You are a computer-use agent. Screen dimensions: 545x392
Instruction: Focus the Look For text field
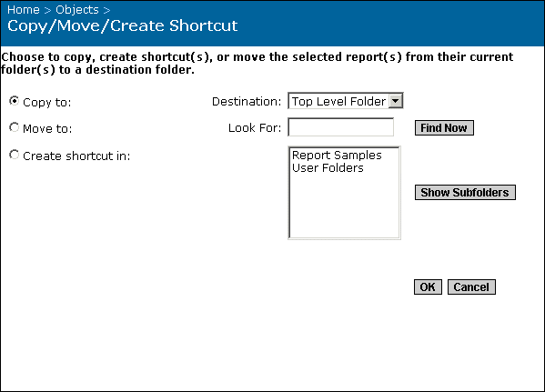(340, 127)
